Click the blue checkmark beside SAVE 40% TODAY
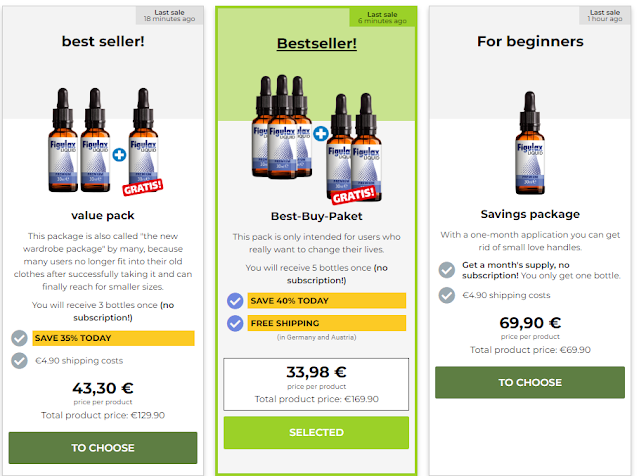Viewport: 639px width, 476px height. coord(235,300)
